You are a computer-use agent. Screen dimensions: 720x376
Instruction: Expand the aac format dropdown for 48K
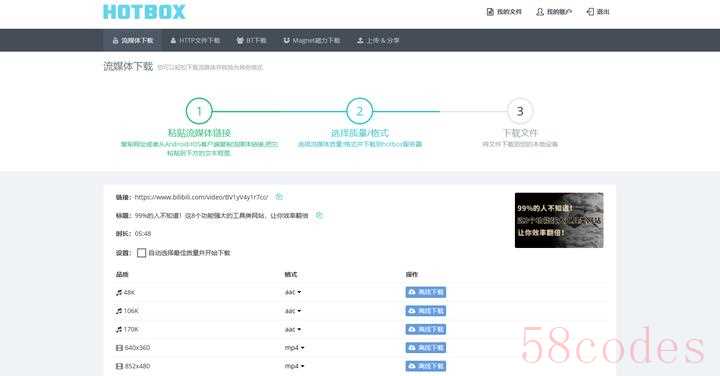point(293,292)
